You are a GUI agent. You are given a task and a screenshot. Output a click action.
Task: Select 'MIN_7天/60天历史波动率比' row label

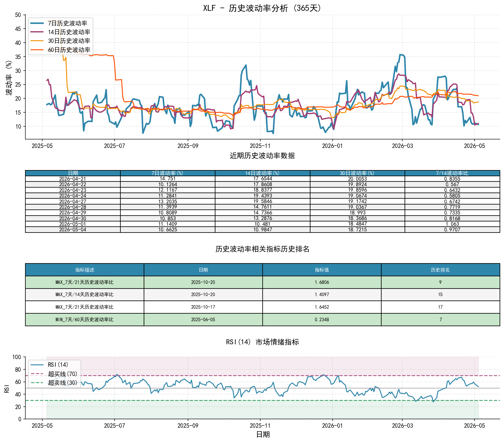[85, 319]
